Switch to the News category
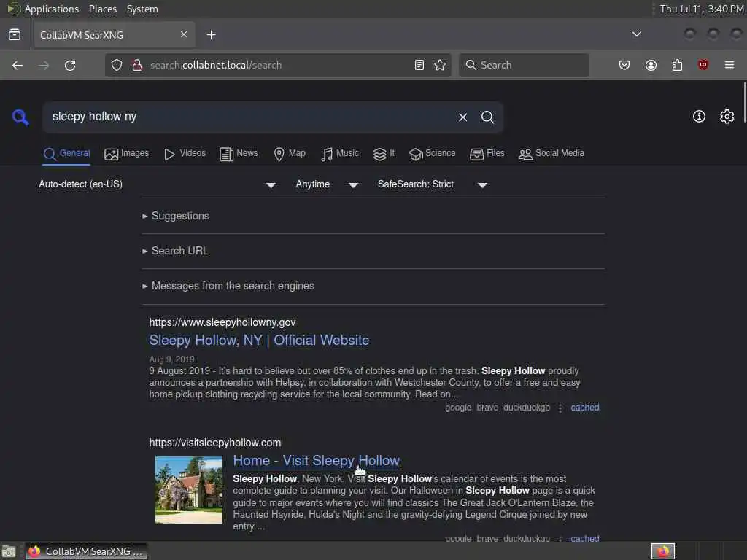This screenshot has width=747, height=560. (x=239, y=153)
